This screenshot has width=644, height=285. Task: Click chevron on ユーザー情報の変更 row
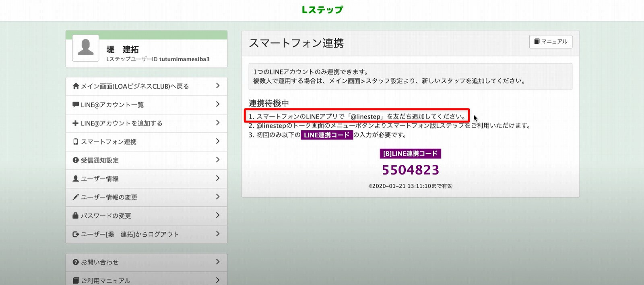pyautogui.click(x=218, y=197)
